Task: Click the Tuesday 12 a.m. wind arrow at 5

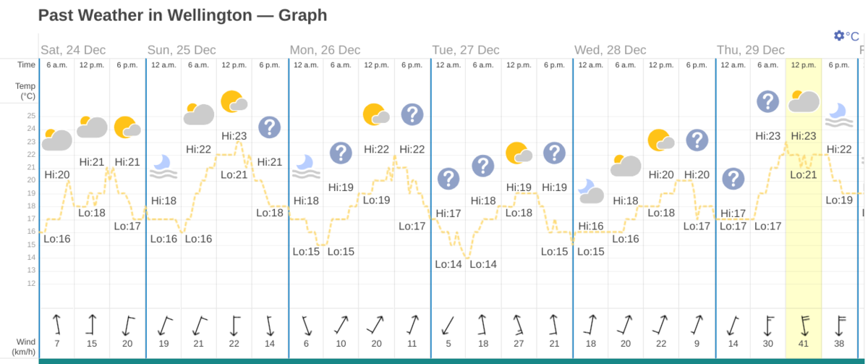Action: click(x=448, y=326)
